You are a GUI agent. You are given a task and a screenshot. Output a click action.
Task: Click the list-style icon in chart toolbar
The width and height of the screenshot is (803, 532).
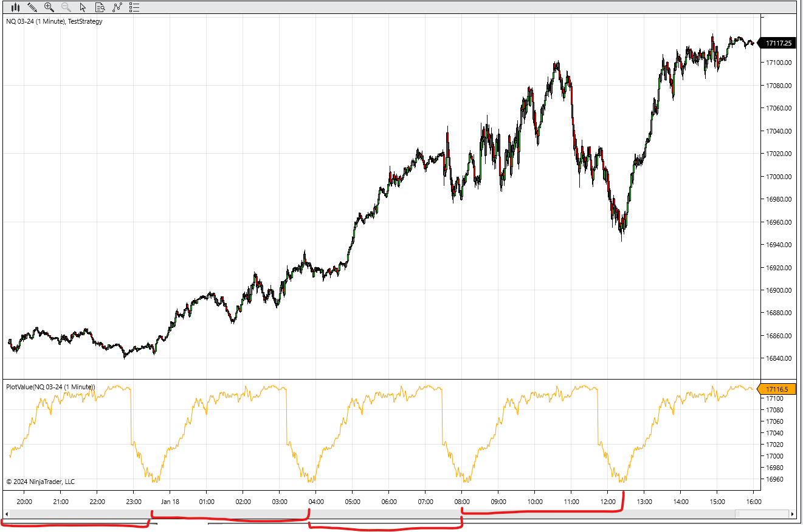coord(134,7)
